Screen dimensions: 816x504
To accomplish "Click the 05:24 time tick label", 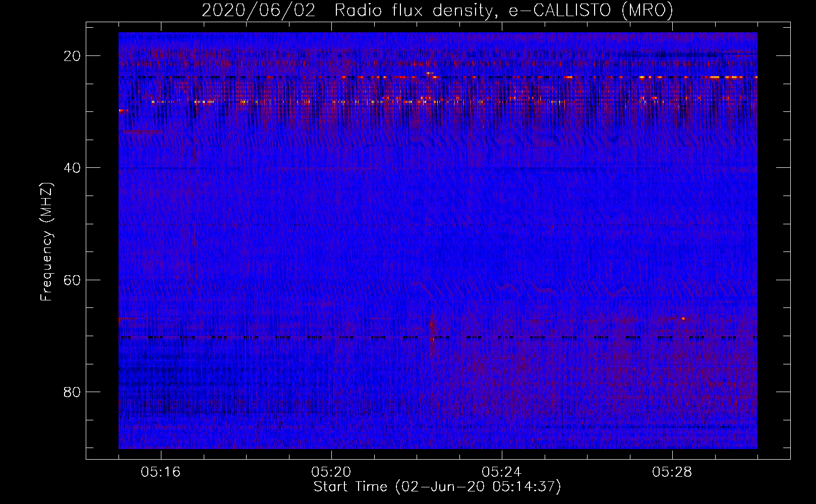I will pos(502,472).
